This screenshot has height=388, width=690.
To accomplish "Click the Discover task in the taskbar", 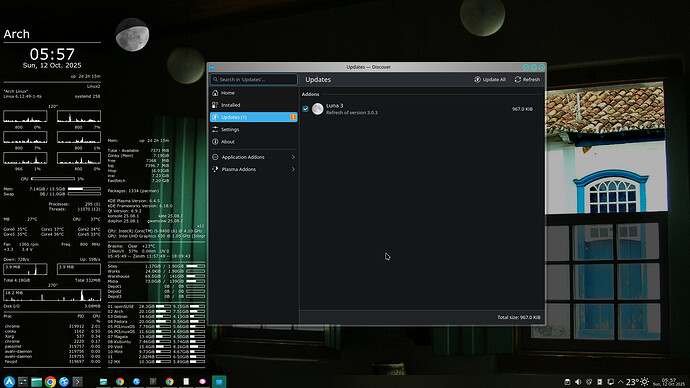I will (x=219, y=381).
